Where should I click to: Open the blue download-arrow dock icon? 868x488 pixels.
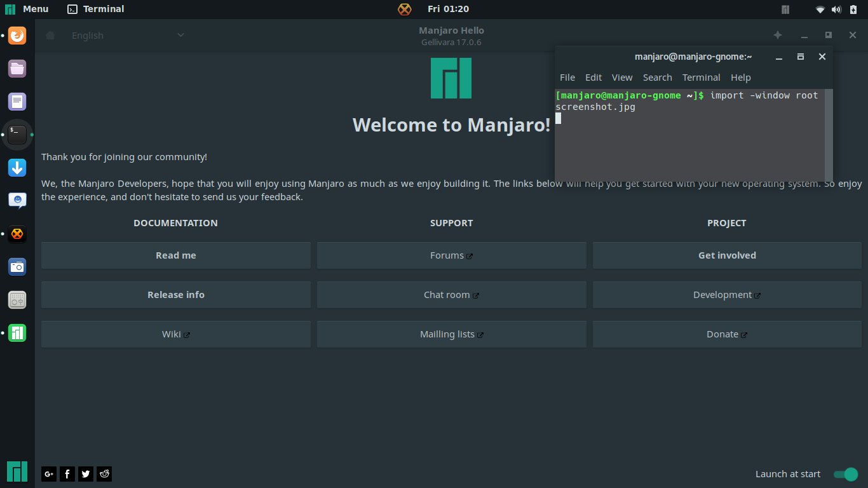click(x=17, y=168)
